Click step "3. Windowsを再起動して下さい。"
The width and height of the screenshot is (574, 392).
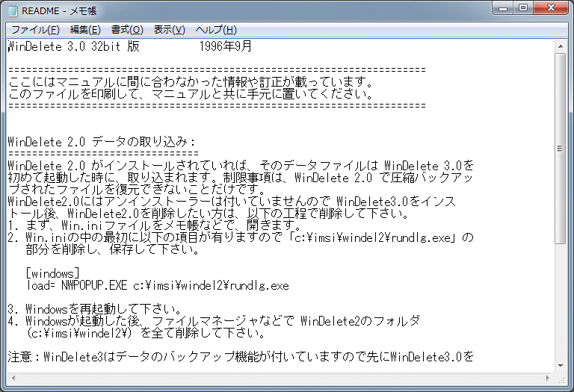pyautogui.click(x=95, y=309)
